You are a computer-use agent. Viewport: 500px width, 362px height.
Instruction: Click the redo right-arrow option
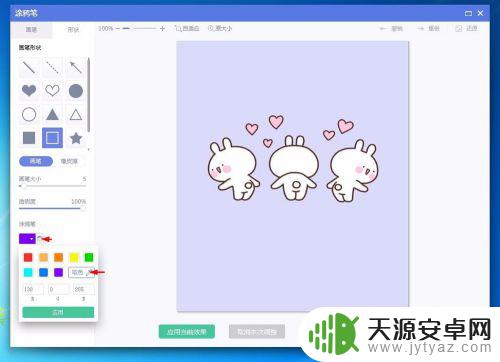click(x=428, y=29)
